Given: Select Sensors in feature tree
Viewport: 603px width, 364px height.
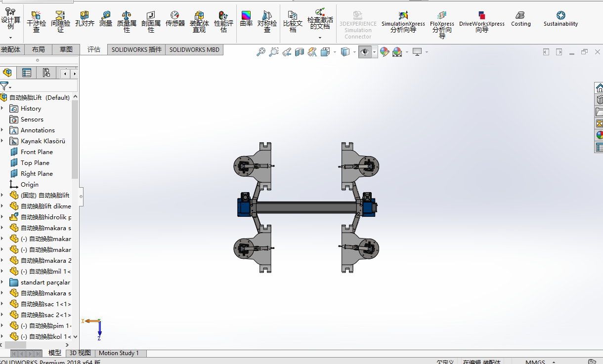Looking at the screenshot, I should pos(32,119).
